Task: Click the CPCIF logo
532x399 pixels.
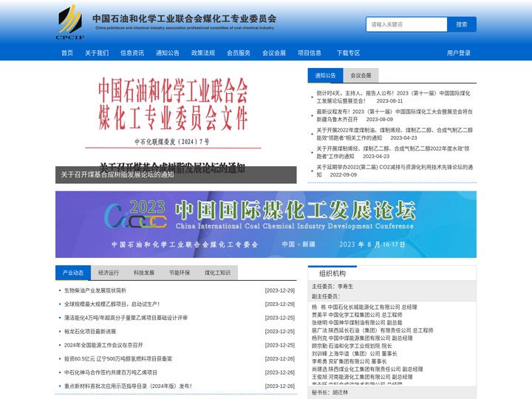Action: 70,22
